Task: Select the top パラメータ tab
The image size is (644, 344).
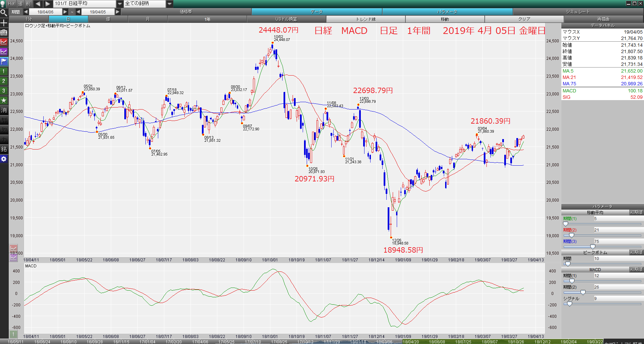Action: [447, 12]
